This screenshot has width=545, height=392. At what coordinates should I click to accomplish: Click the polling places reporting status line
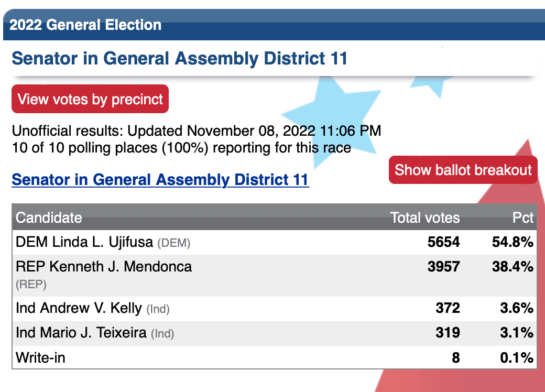(x=181, y=148)
